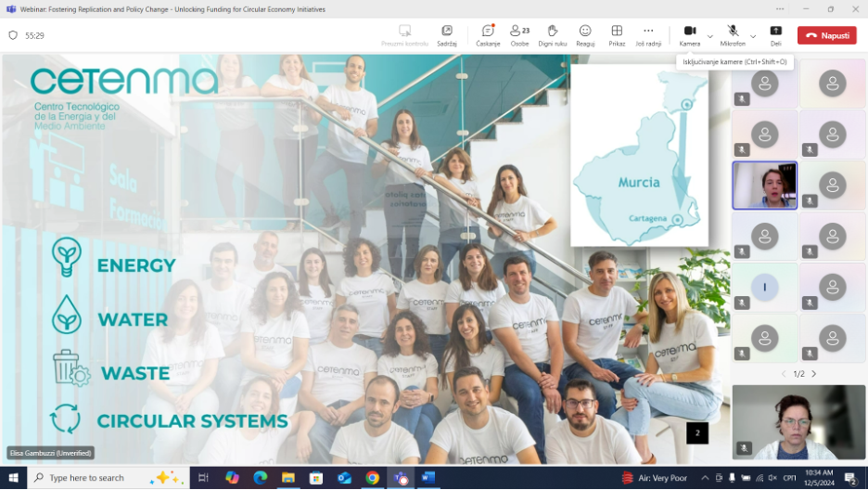Open the Sadržaj pop-out content button
868x490 pixels.
coord(447,34)
